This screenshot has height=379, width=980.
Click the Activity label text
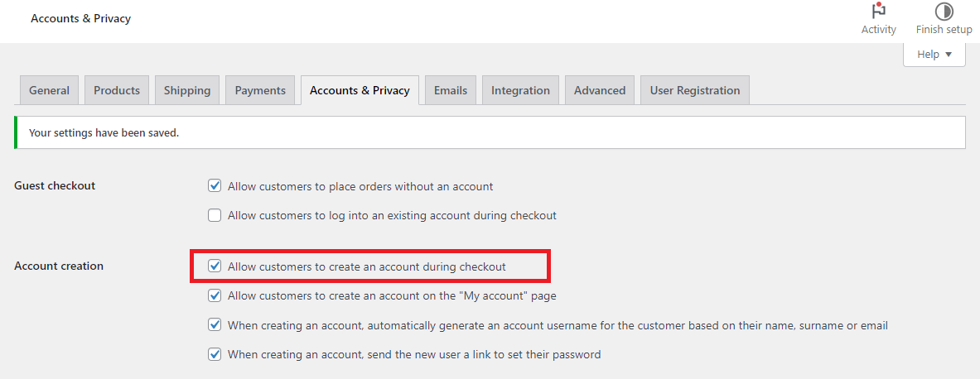[x=878, y=30]
